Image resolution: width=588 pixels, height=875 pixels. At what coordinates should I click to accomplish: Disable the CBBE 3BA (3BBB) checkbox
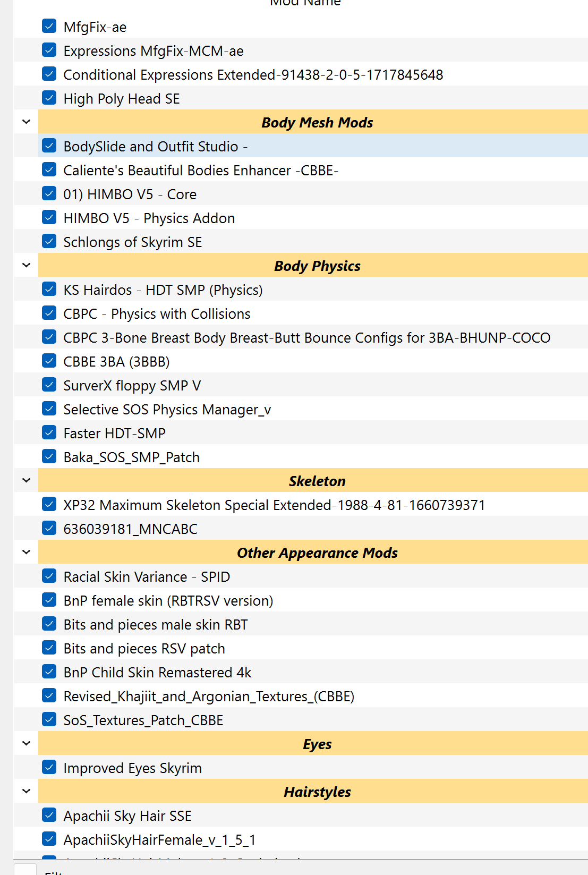pos(49,361)
